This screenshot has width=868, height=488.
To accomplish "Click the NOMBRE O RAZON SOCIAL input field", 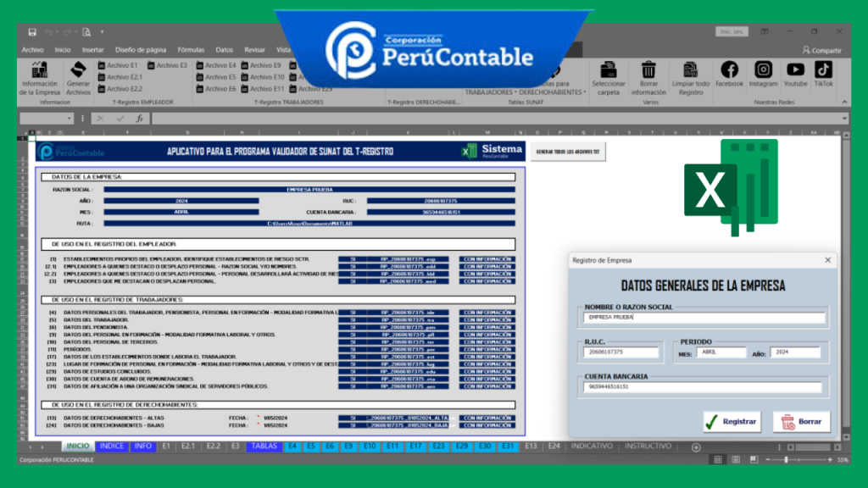I will [x=704, y=318].
